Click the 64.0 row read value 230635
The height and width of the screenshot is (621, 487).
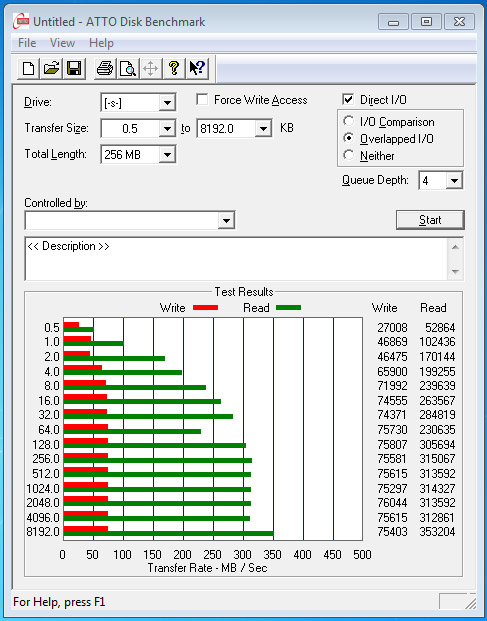point(437,429)
